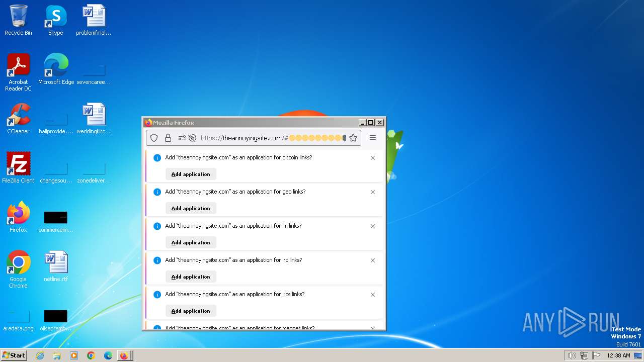Select the zonedeliver desktop file

94,172
